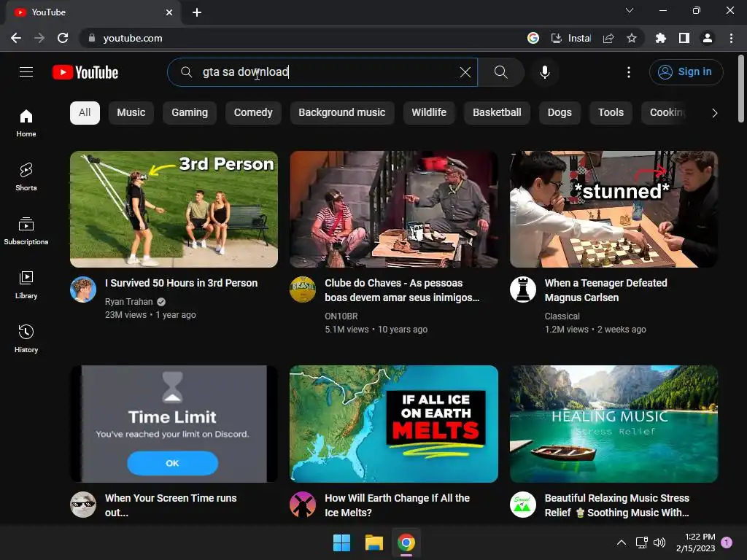This screenshot has height=560, width=747.
Task: Click the youtube.com address bar
Action: 305,38
